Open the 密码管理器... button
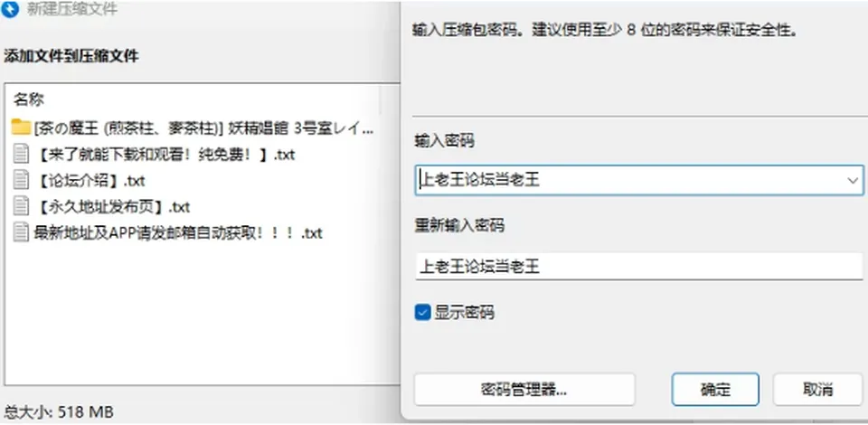This screenshot has width=868, height=425. [524, 389]
